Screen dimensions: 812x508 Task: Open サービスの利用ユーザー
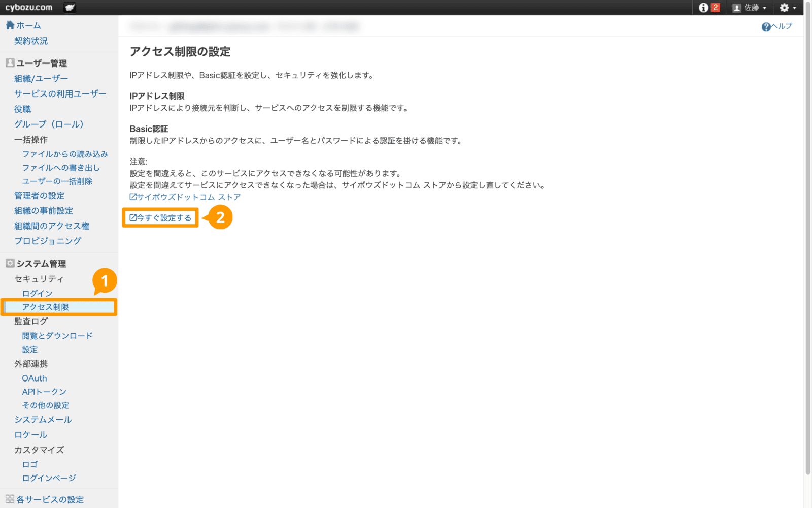tap(60, 93)
